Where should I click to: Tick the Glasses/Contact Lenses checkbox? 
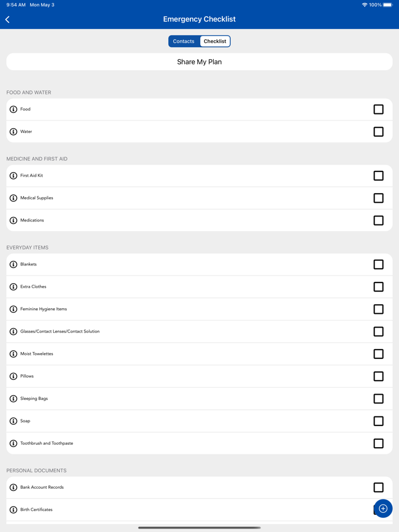pos(378,332)
